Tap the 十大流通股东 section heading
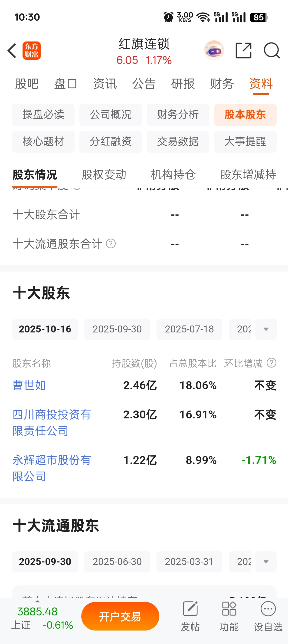Image resolution: width=288 pixels, height=644 pixels. (x=56, y=526)
